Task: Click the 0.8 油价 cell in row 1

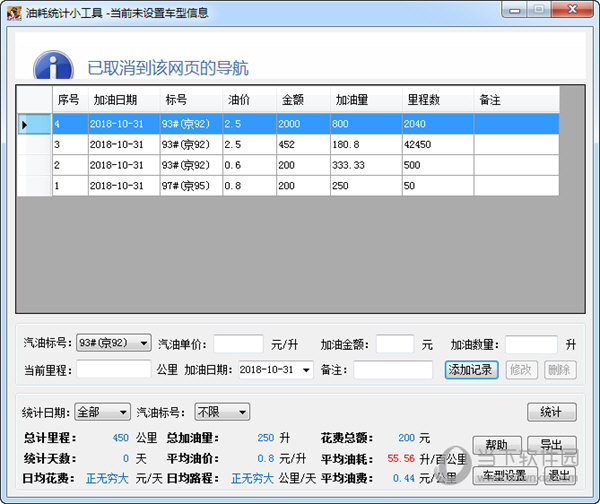Action: tap(249, 186)
